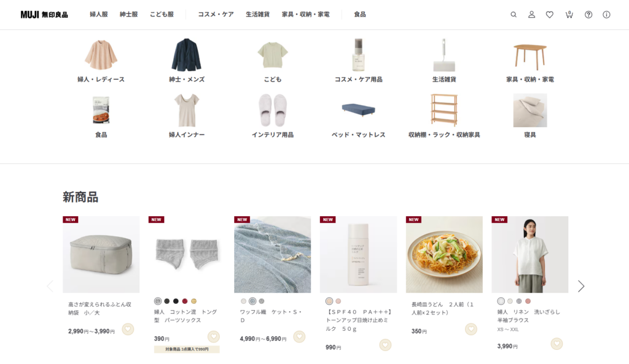
Task: Open the ワッフル織 ケット product image
Action: (272, 255)
